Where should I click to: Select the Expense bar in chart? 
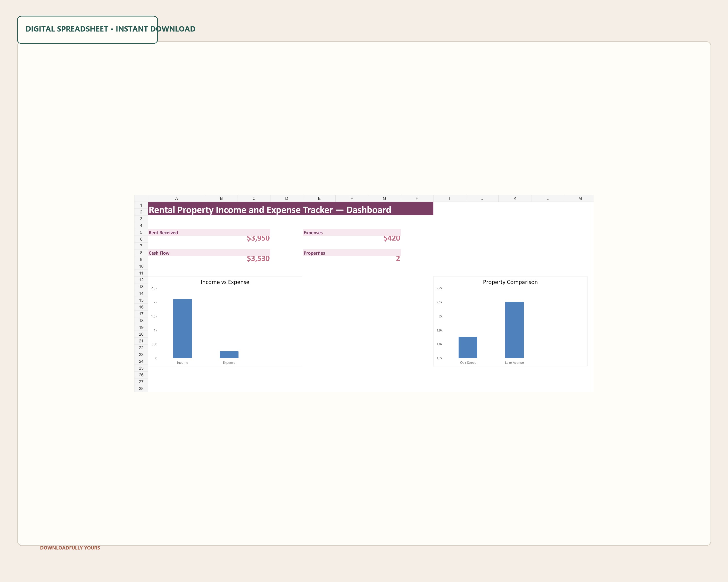click(229, 355)
